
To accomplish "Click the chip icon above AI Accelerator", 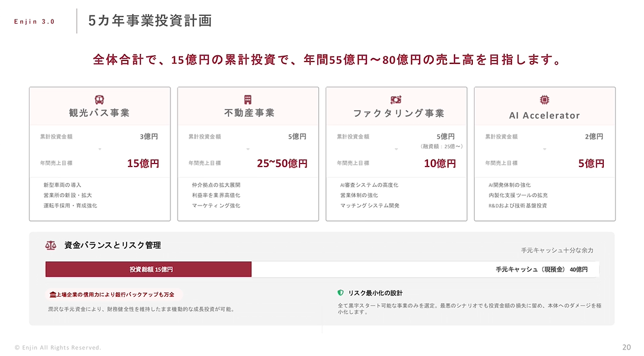I will pyautogui.click(x=545, y=100).
